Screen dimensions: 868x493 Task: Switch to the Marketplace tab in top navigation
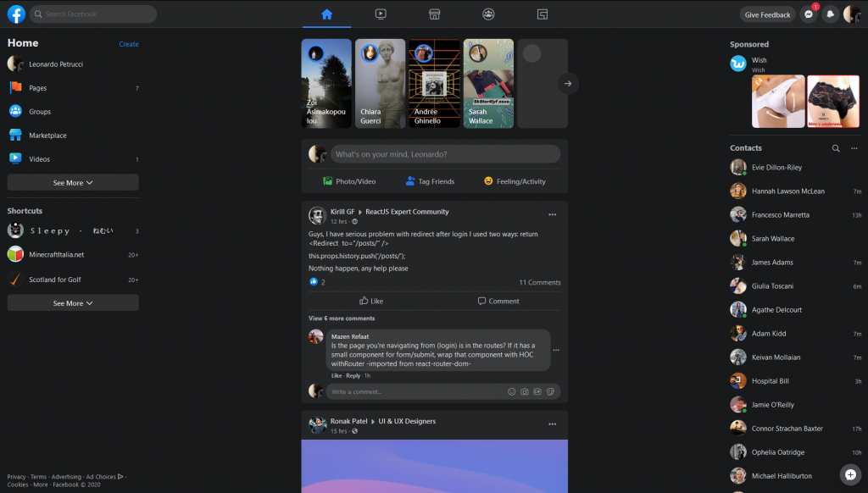434,14
